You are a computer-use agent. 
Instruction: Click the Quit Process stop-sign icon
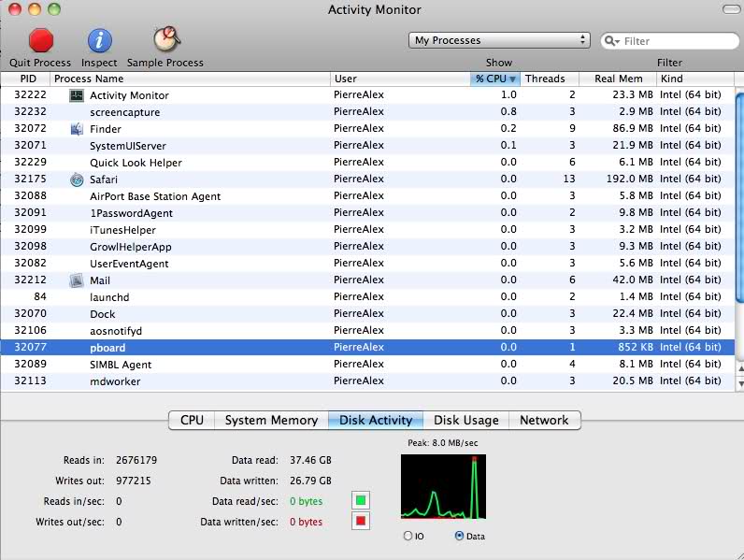tap(41, 40)
